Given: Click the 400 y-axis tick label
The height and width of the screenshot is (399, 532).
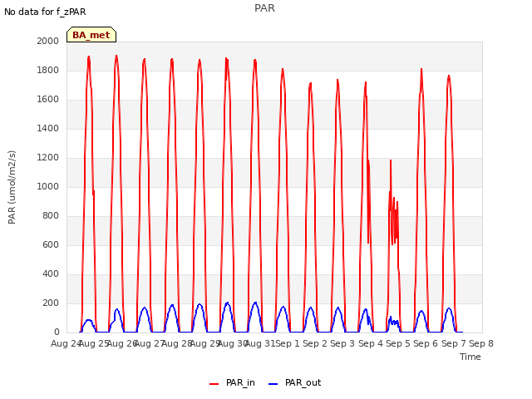Looking at the screenshot, I should [51, 274].
